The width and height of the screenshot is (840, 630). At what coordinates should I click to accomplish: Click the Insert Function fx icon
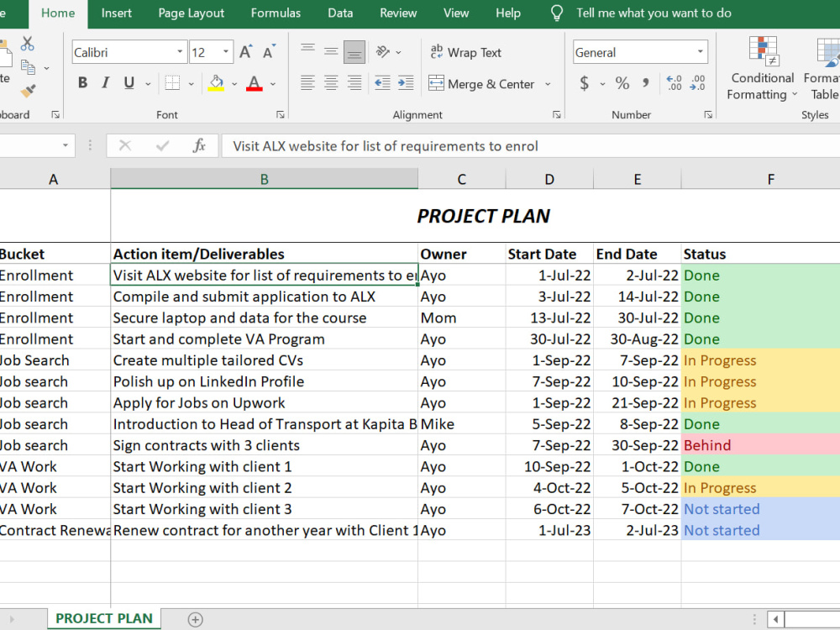click(199, 145)
